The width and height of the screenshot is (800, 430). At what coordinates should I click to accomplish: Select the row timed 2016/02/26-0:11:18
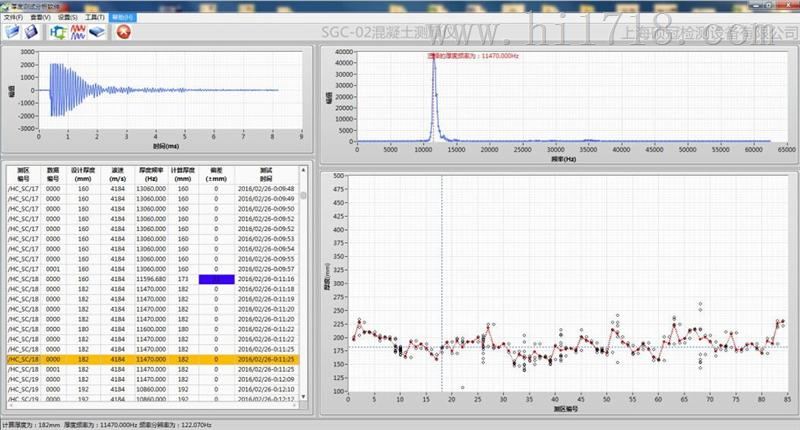point(153,289)
